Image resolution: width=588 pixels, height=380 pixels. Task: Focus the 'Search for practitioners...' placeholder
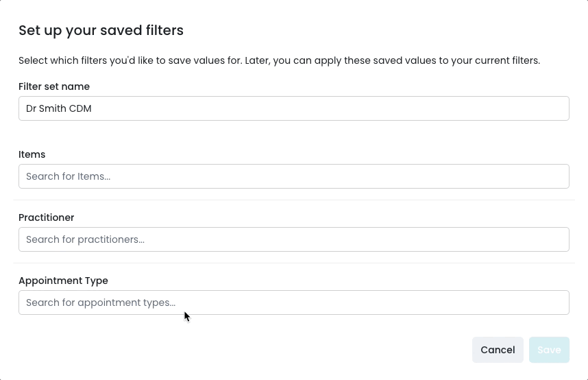[85, 239]
